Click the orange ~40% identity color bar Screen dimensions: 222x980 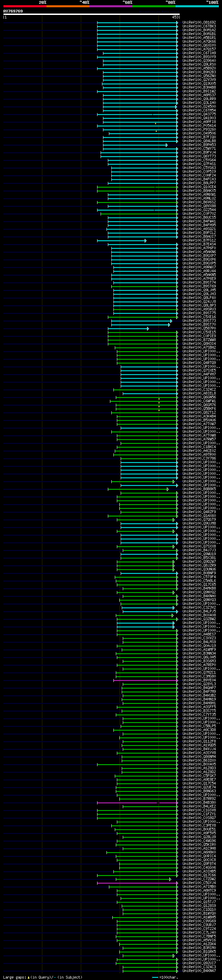coord(68,6)
